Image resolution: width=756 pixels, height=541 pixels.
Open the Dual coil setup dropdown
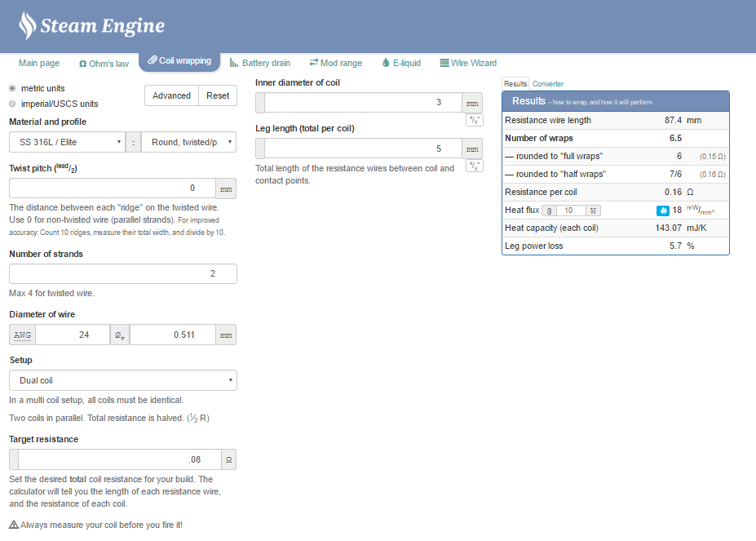[x=122, y=380]
